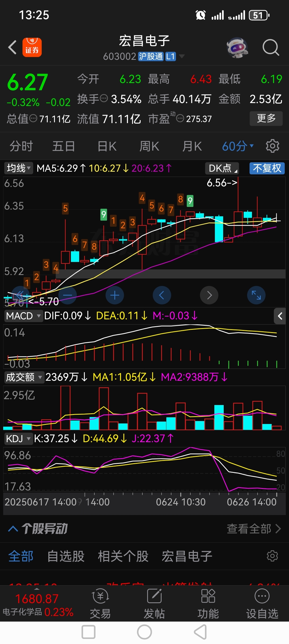The height and width of the screenshot is (644, 289).
Task: Collapse indicator side panel arrow
Action: [x=280, y=316]
